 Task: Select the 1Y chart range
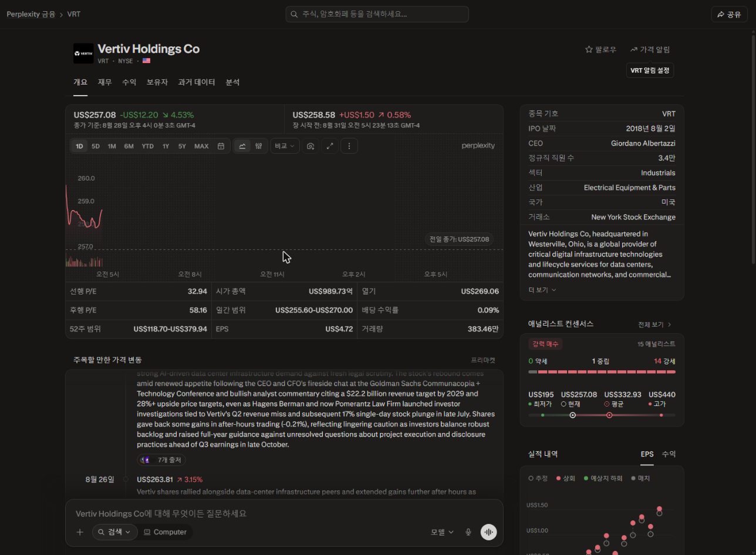click(x=166, y=146)
